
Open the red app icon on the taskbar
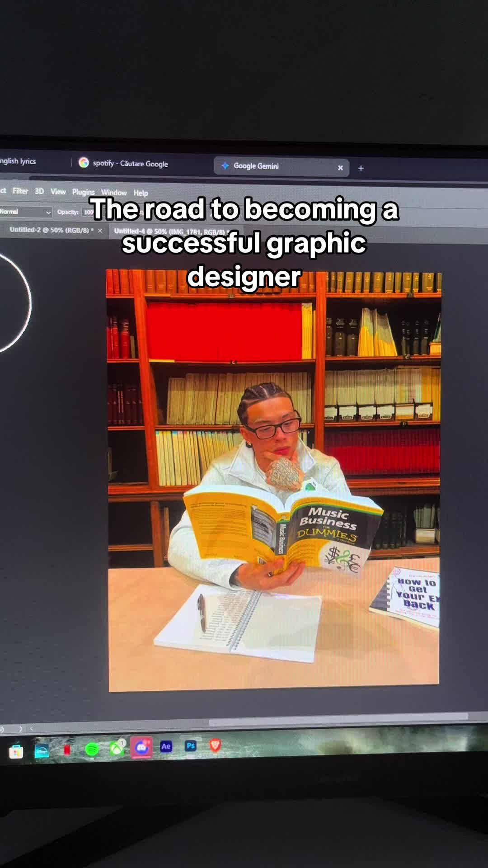(67, 750)
